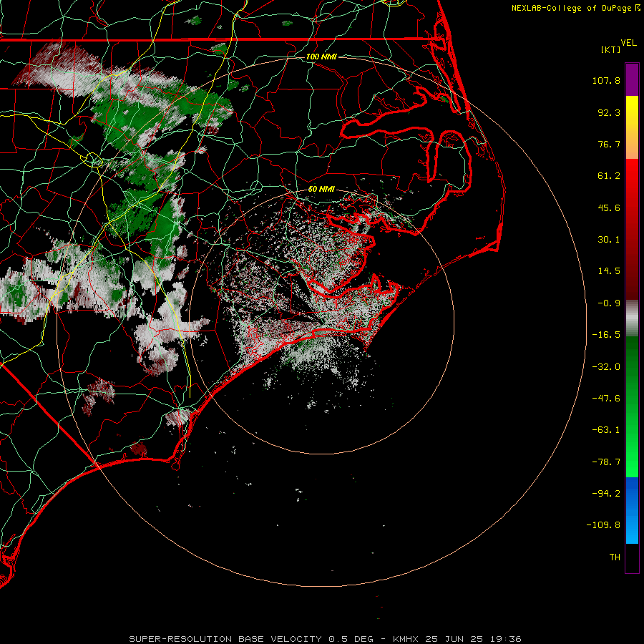The height and width of the screenshot is (644, 644).
Task: Click the 100 NMI range ring label
Action: 321,57
